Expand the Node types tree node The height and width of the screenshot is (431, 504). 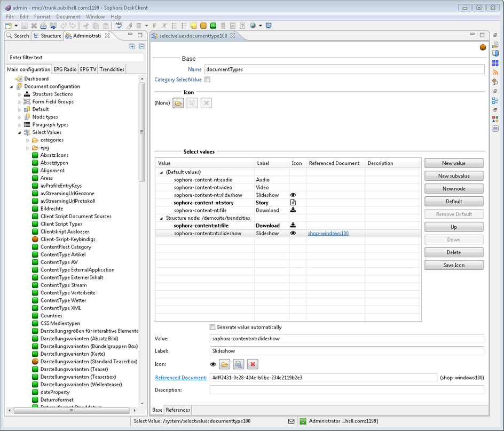click(x=20, y=117)
